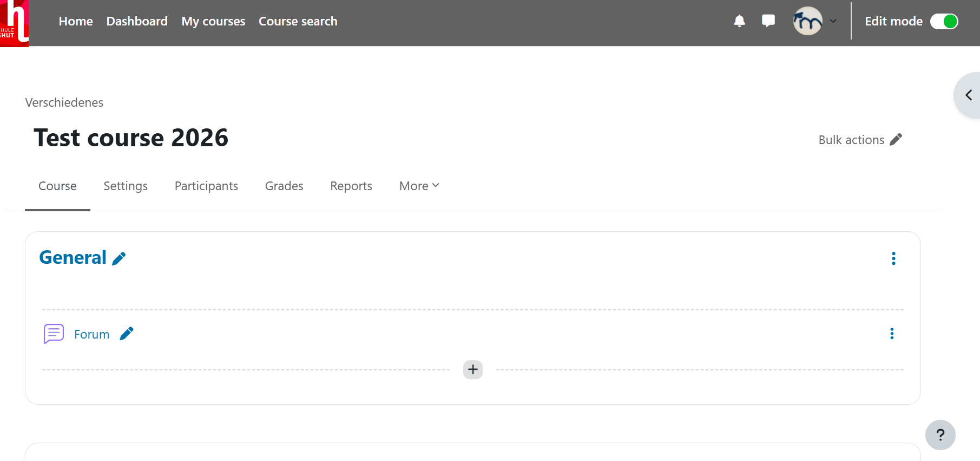This screenshot has height=461, width=980.
Task: Open the General section three-dot menu
Action: coord(893,258)
